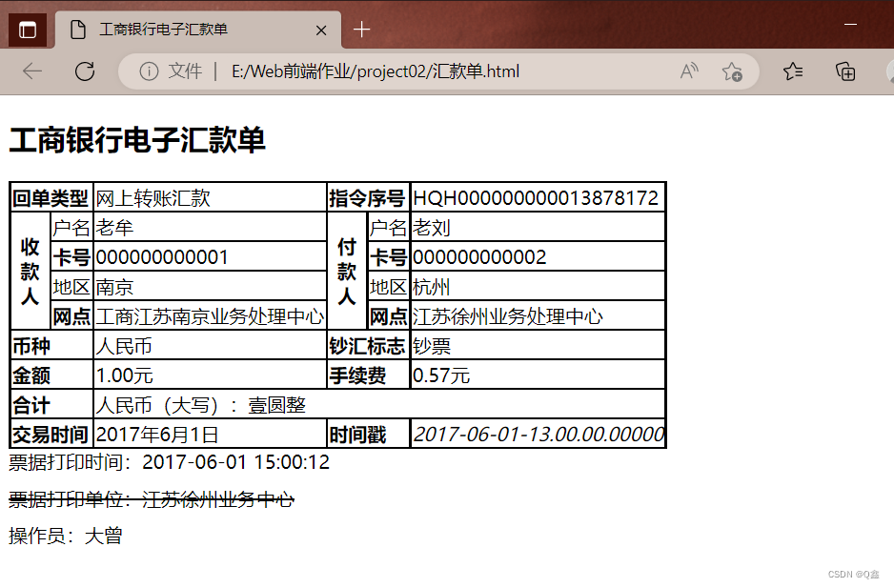Click the struck-through 票据打印单位 line
894x588 pixels.
(152, 499)
